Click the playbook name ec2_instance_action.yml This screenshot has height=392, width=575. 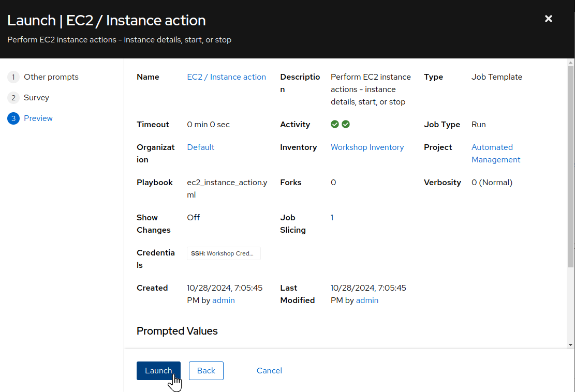coord(227,189)
